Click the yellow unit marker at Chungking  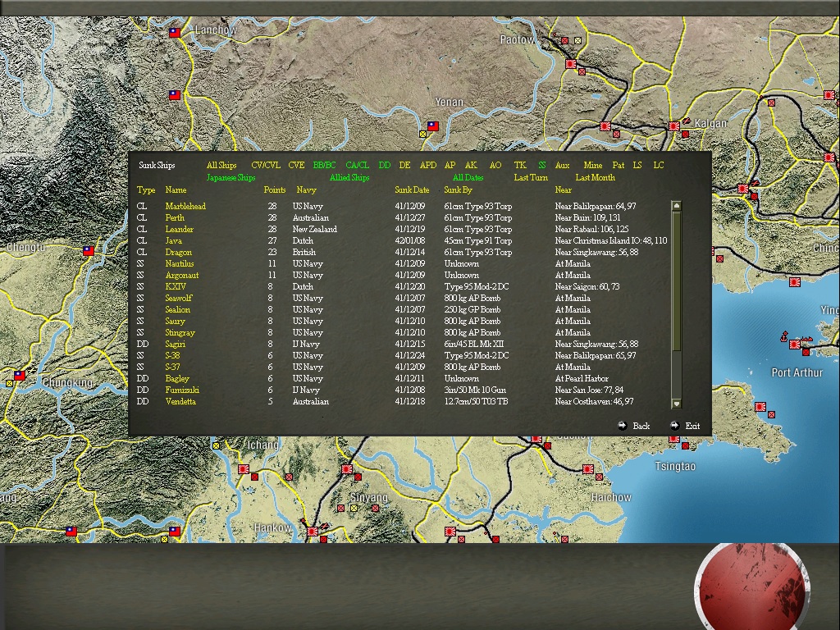9,384
